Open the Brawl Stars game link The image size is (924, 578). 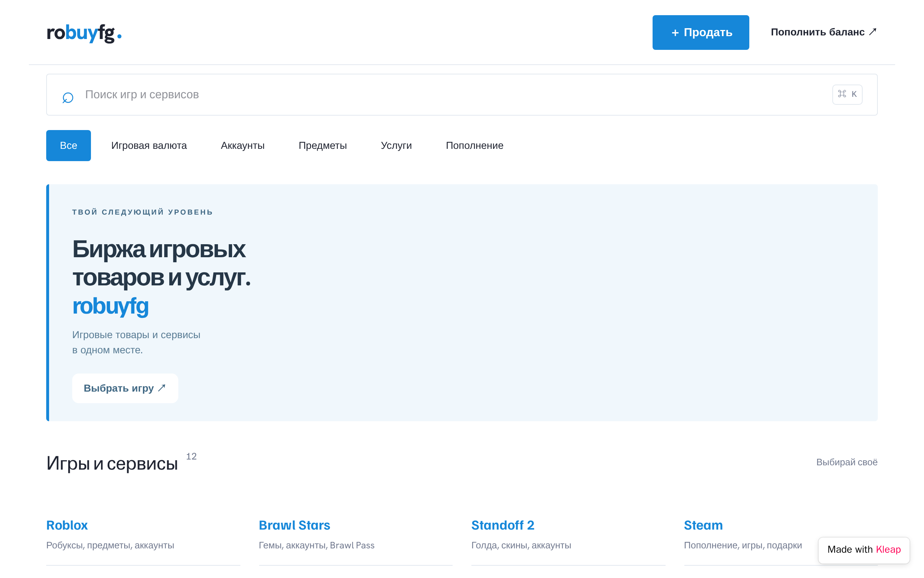point(295,525)
